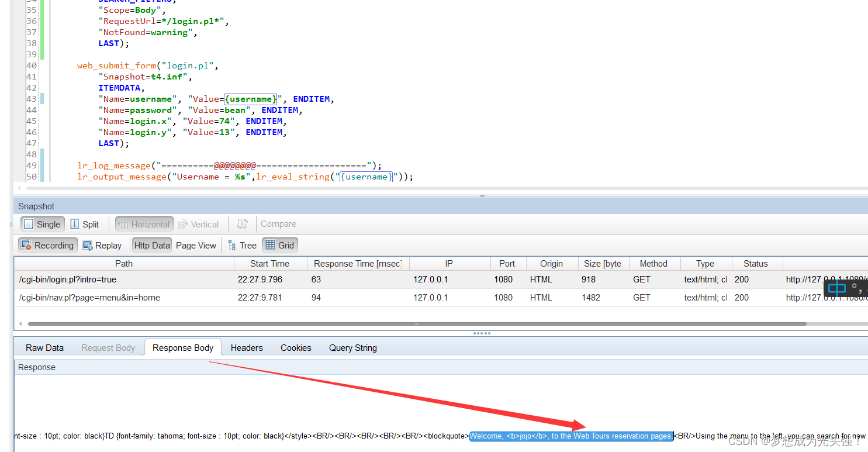868x452 pixels.
Task: Select the Response Body tab
Action: 183,347
